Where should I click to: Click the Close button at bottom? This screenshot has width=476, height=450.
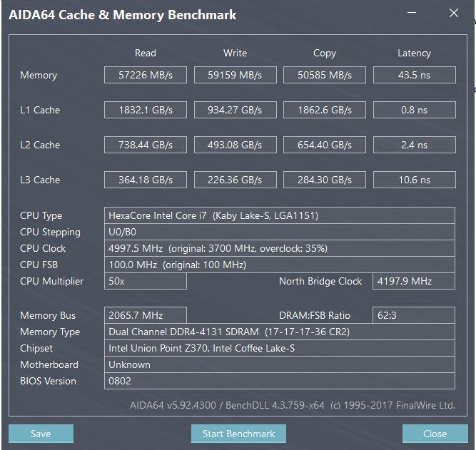[435, 434]
